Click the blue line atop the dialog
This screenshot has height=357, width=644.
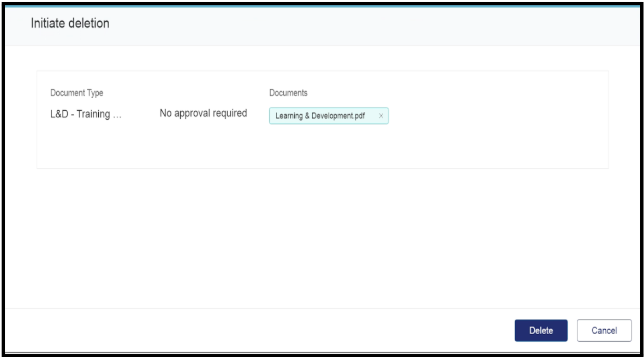[x=322, y=5]
